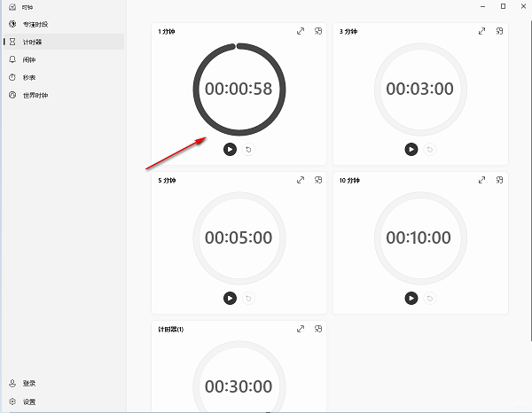Expand the 1 分钟 timer to full view
Screen dimensions: 532x413
(x=301, y=31)
